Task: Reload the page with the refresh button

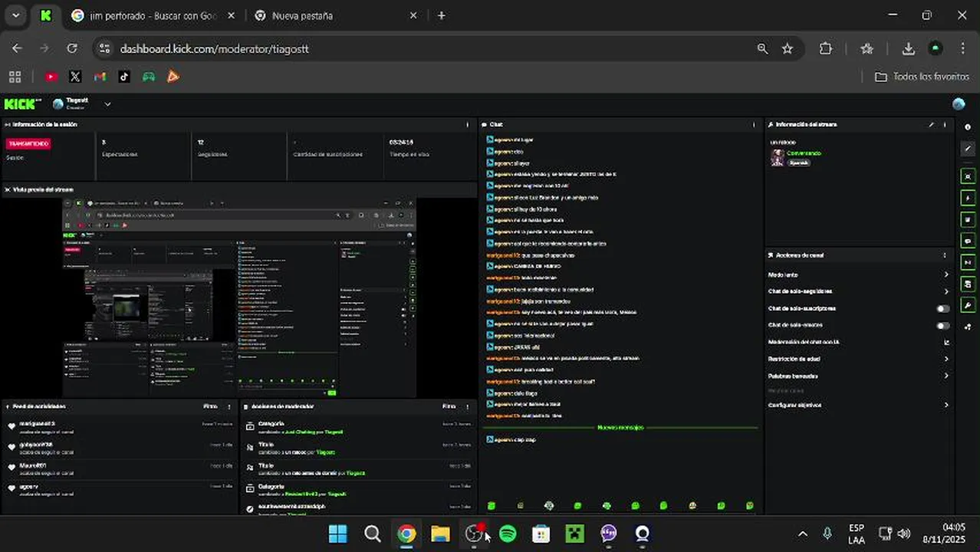Action: coord(72,48)
